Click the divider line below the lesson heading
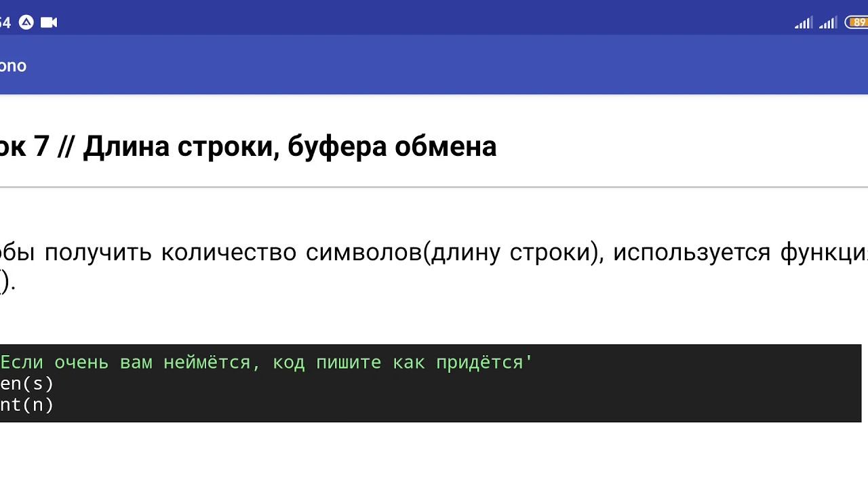This screenshot has height=488, width=868. pos(434,186)
